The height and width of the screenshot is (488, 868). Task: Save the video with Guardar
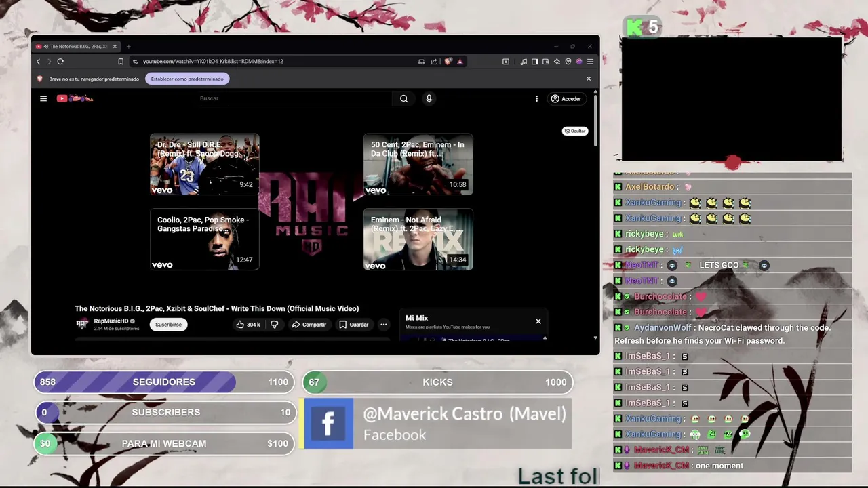click(x=354, y=325)
